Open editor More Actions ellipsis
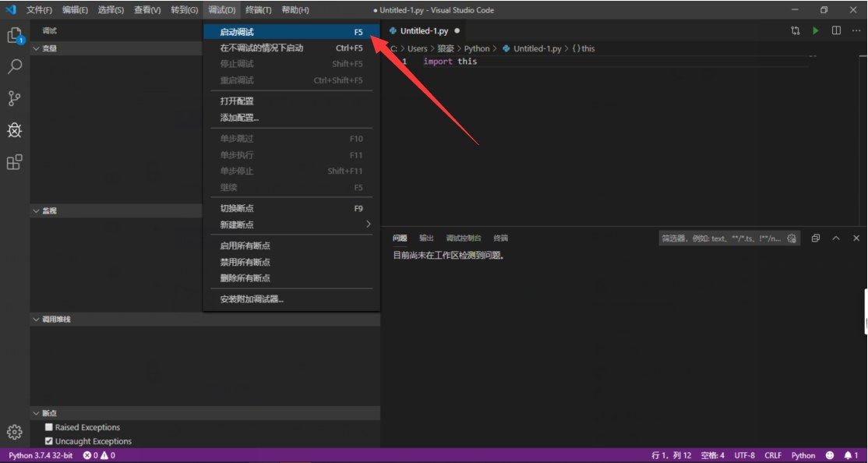The height and width of the screenshot is (463, 868). [x=856, y=31]
